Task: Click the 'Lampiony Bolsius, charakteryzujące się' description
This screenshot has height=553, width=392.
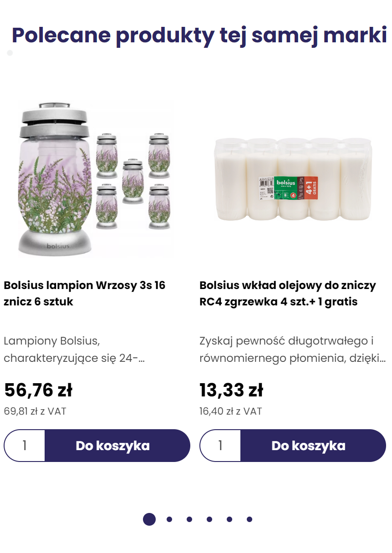Action: [74, 350]
